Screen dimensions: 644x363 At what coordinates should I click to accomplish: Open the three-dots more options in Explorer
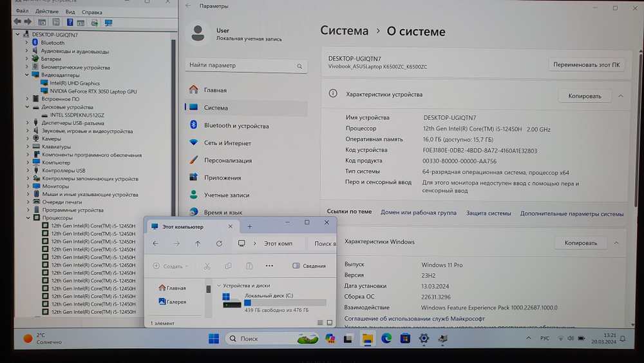269,266
